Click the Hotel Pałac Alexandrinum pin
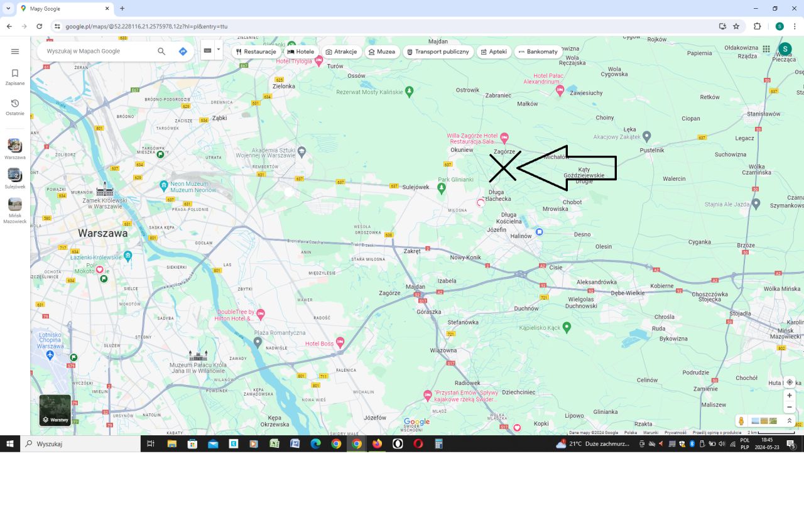The height and width of the screenshot is (532, 804). tap(560, 90)
